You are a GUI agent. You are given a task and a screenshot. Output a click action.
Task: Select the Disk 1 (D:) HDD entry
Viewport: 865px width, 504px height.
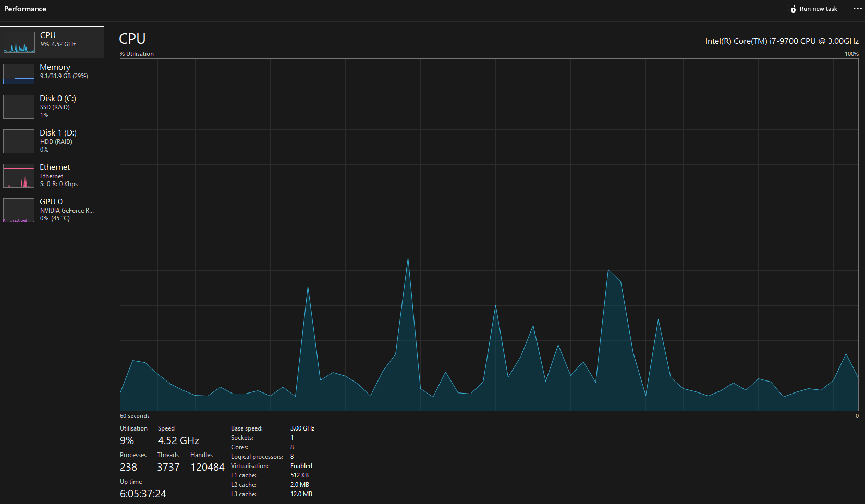click(x=52, y=141)
